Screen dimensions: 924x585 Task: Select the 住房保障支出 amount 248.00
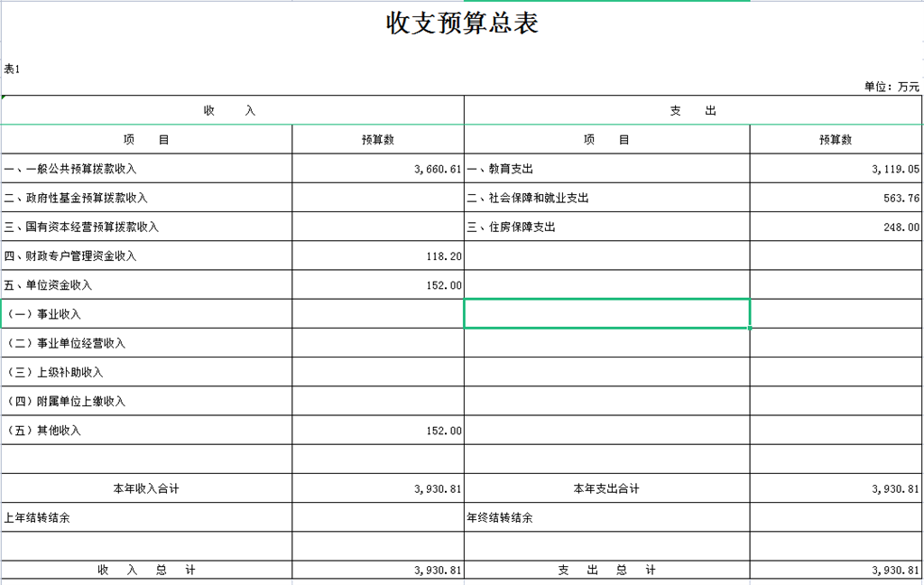[x=836, y=227]
